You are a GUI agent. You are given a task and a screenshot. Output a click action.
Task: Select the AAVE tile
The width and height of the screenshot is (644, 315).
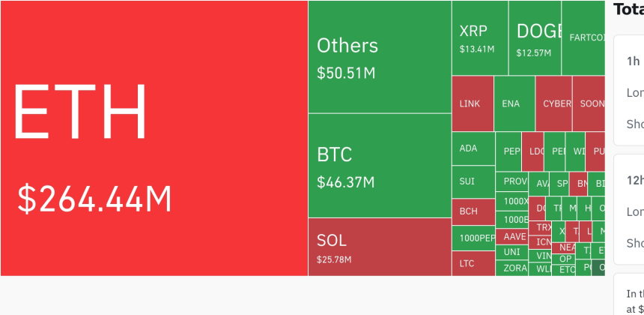point(512,236)
